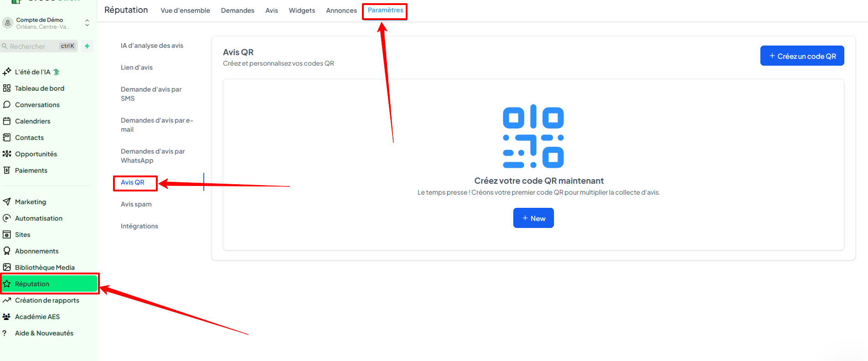Navigate to Contacts in sidebar
Viewport: 868px width, 361px height.
tap(29, 138)
